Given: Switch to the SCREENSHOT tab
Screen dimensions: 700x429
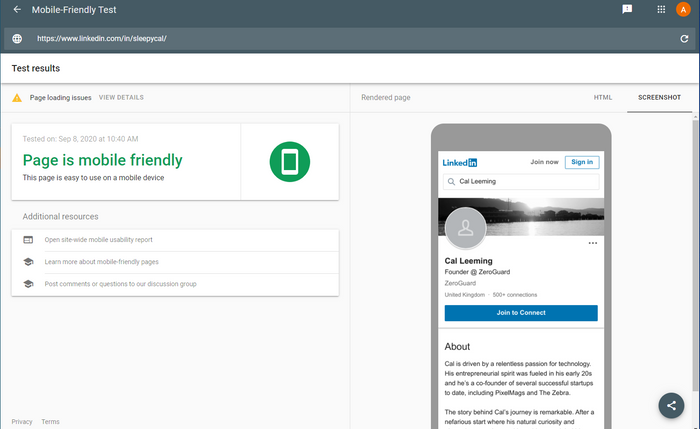Looking at the screenshot, I should point(659,97).
